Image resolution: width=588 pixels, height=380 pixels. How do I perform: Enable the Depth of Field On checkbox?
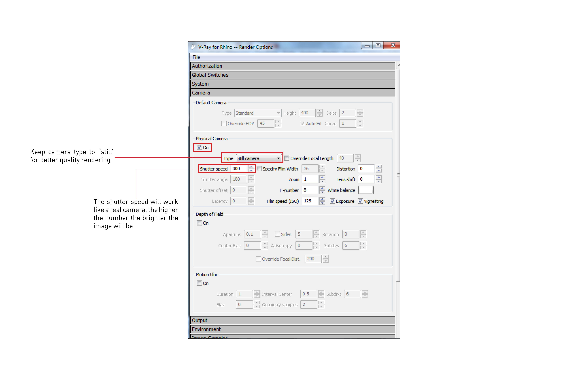[x=199, y=223]
